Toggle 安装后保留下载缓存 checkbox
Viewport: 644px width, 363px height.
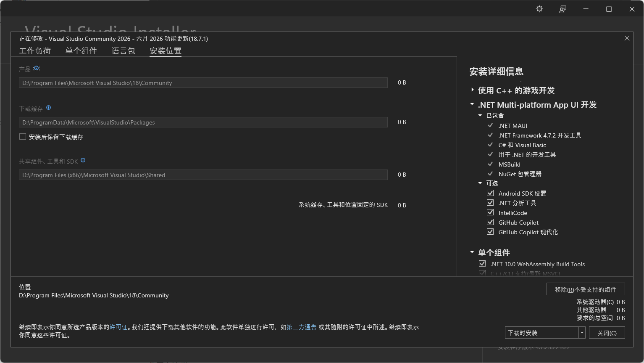pyautogui.click(x=23, y=137)
